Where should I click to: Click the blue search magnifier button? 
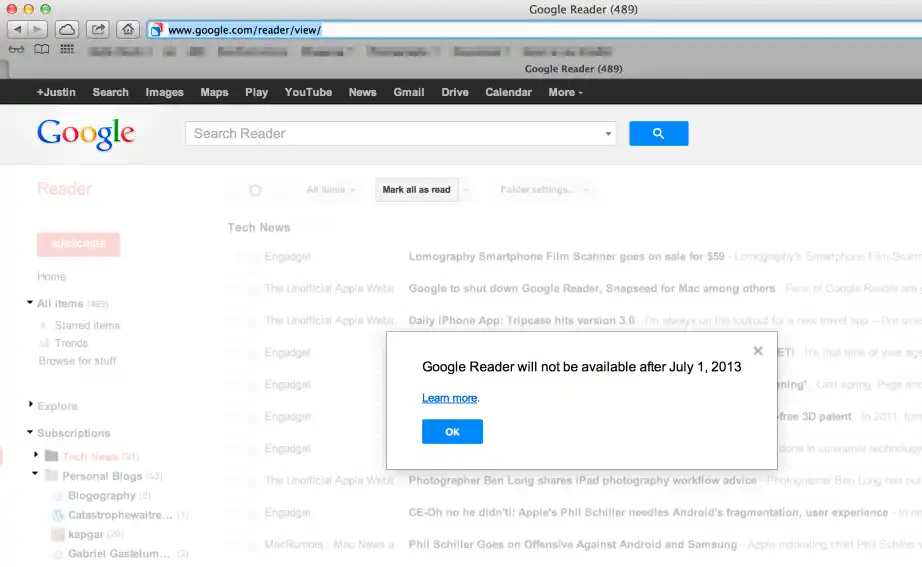659,134
